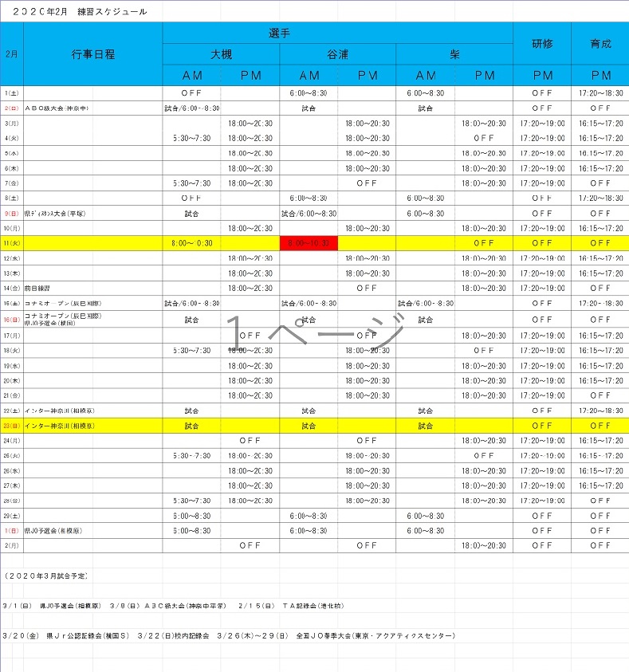
Task: Select 柴 PM 'OFF' on 4(火)
Action: pyautogui.click(x=484, y=138)
